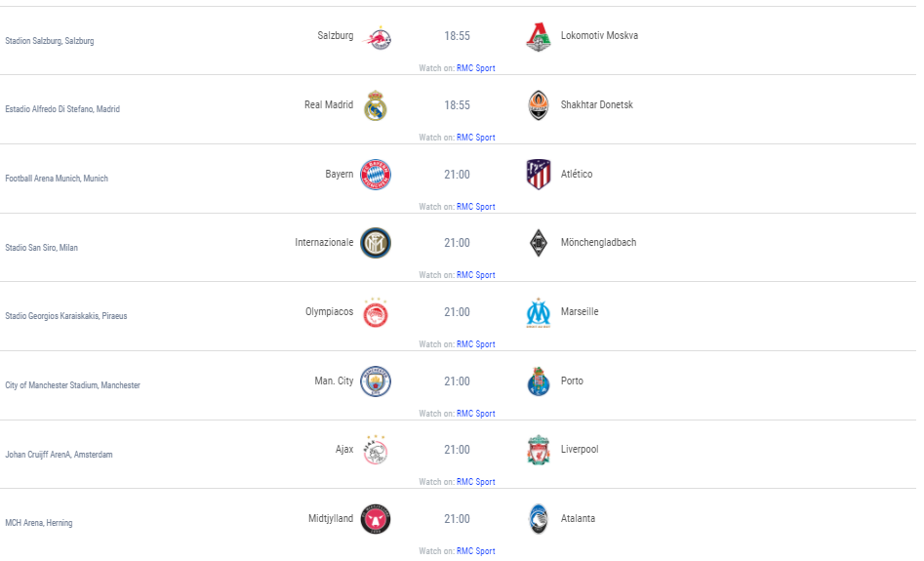Select the Atalanta club logo

click(538, 519)
